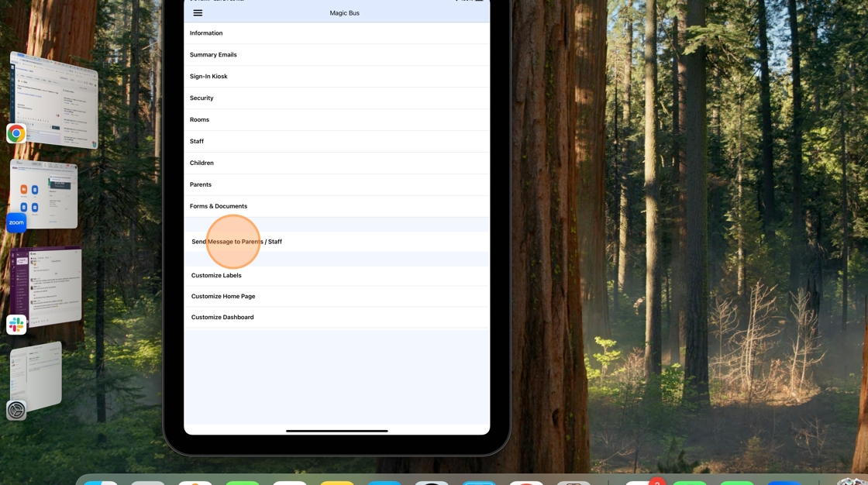Click the System Settings gear icon
The height and width of the screenshot is (485, 868).
point(16,411)
